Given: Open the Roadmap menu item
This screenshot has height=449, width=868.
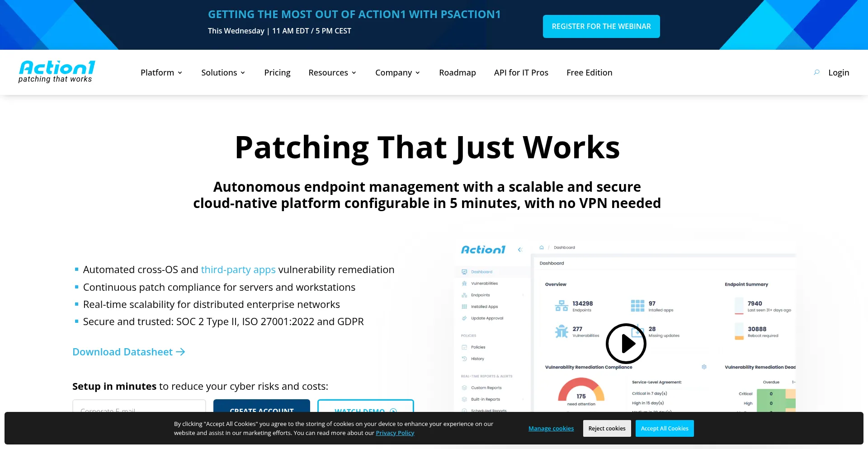Looking at the screenshot, I should pyautogui.click(x=457, y=73).
